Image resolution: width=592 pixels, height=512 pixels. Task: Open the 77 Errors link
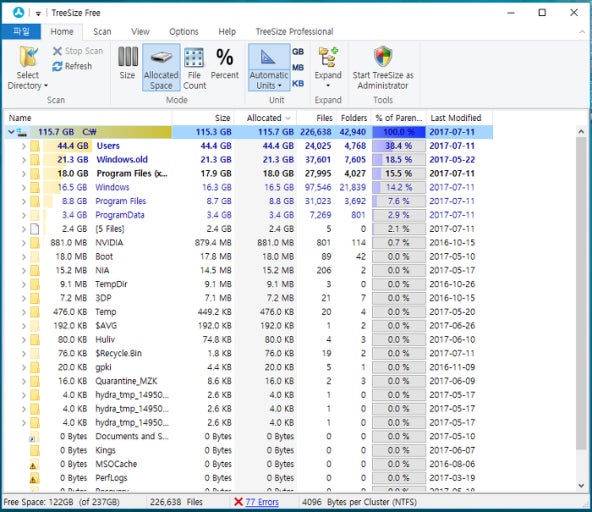[262, 502]
